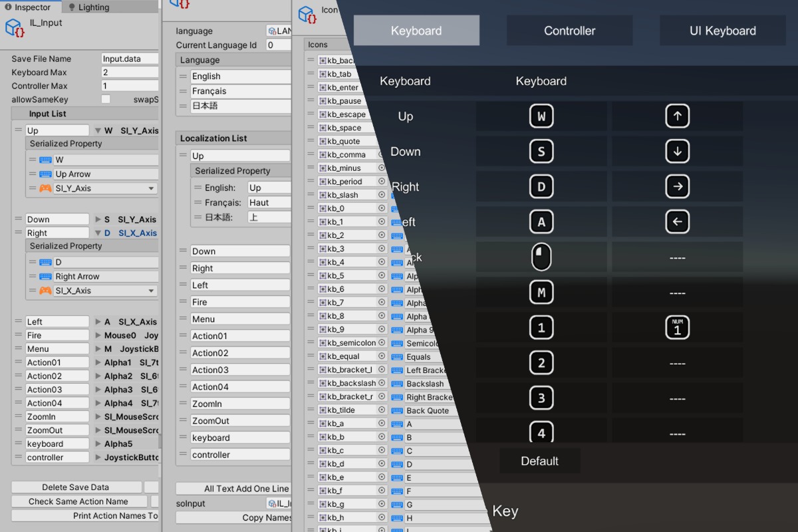Click the Save File Name input field
Viewport: 798px width, 532px height.
(130, 59)
